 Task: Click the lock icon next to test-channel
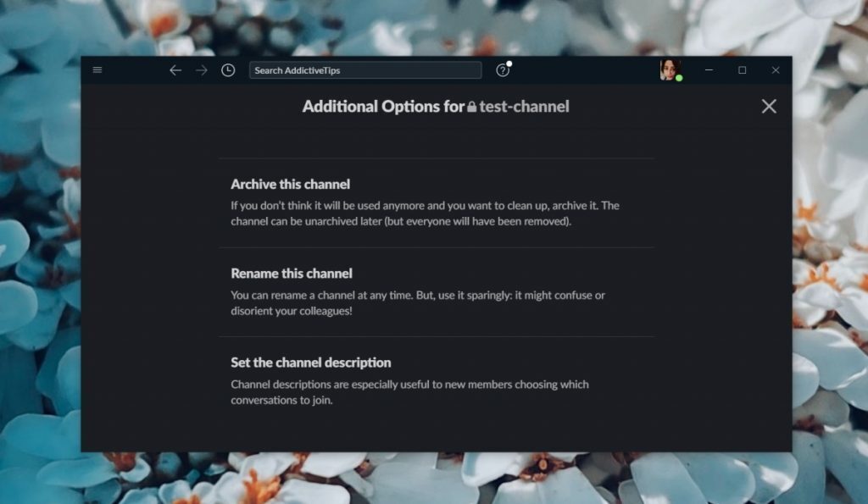(471, 107)
